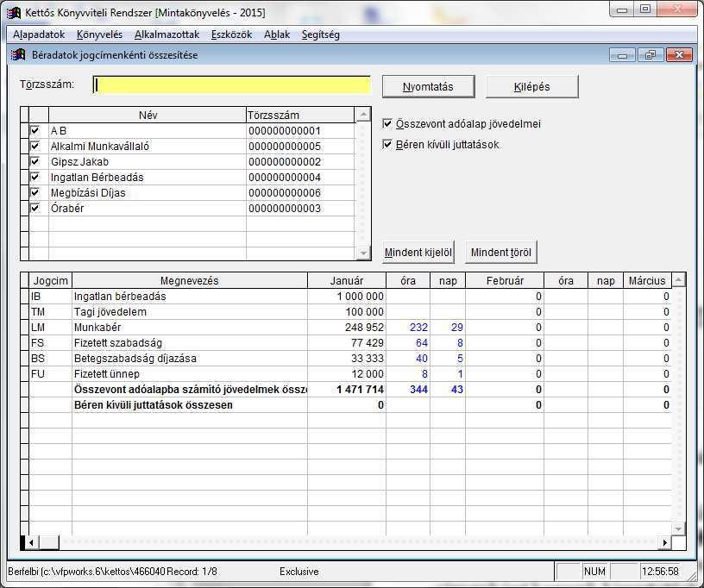This screenshot has width=704, height=588.
Task: Click Mindent kijelöl button
Action: pyautogui.click(x=418, y=252)
